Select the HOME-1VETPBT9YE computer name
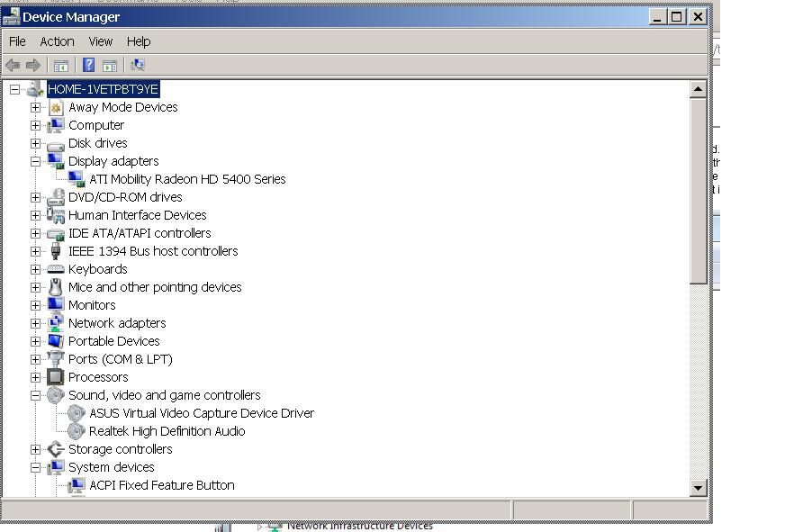 tap(103, 89)
